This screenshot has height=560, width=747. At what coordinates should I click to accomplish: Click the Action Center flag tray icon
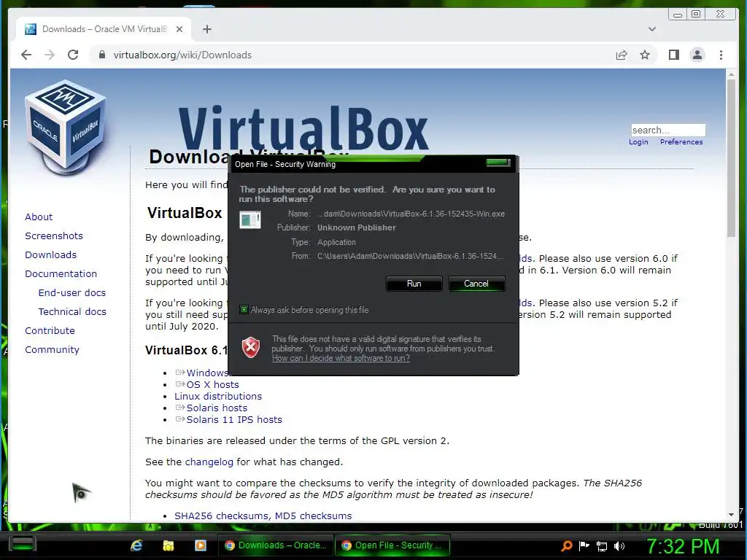(584, 545)
